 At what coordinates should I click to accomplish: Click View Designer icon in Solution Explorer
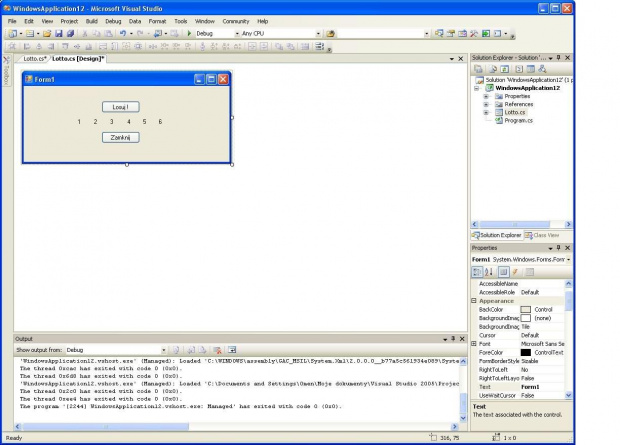tap(531, 69)
